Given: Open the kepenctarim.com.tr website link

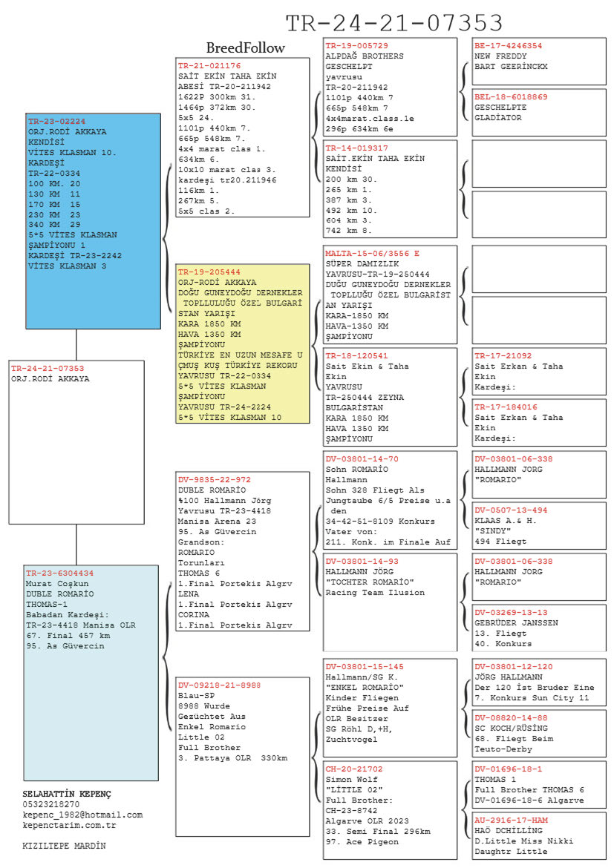Looking at the screenshot, I should tap(69, 825).
